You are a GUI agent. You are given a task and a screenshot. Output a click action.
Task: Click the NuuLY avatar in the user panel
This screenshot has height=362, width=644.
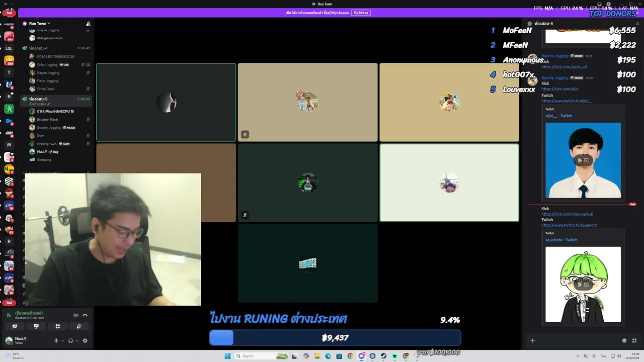(x=9, y=340)
